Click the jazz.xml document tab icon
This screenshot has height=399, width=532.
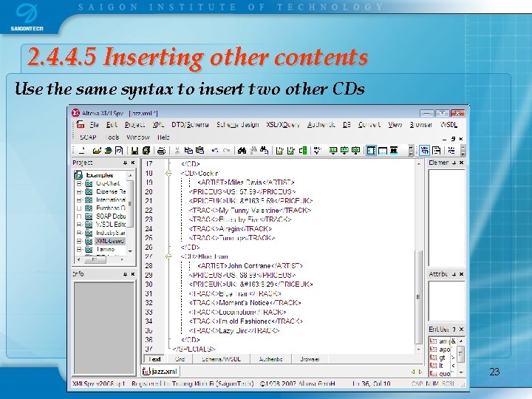pyautogui.click(x=146, y=371)
